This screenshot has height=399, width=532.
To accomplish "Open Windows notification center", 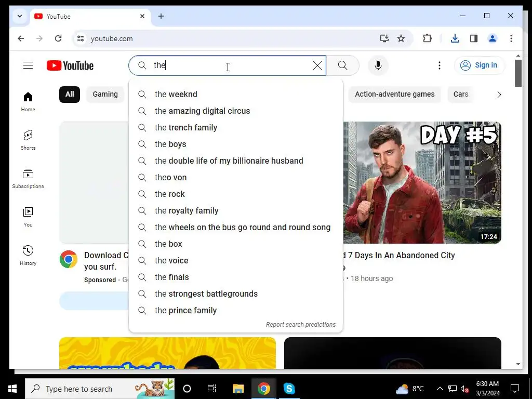I will pyautogui.click(x=515, y=389).
